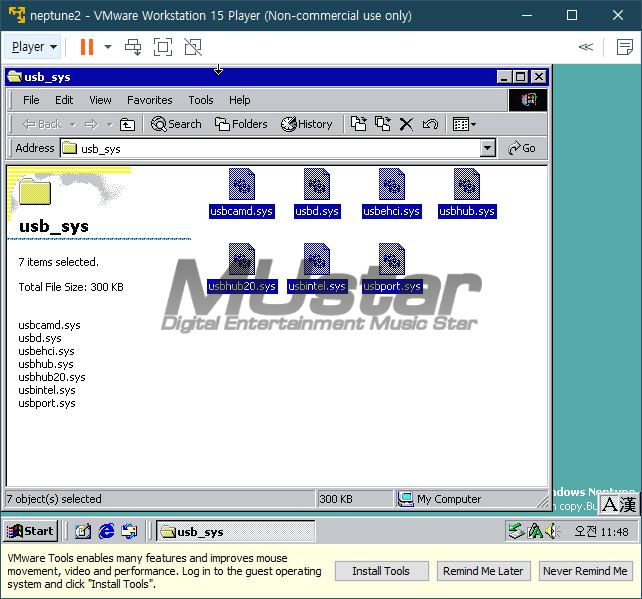Click "Total File Size: 300 KB" in the info pane

click(71, 287)
